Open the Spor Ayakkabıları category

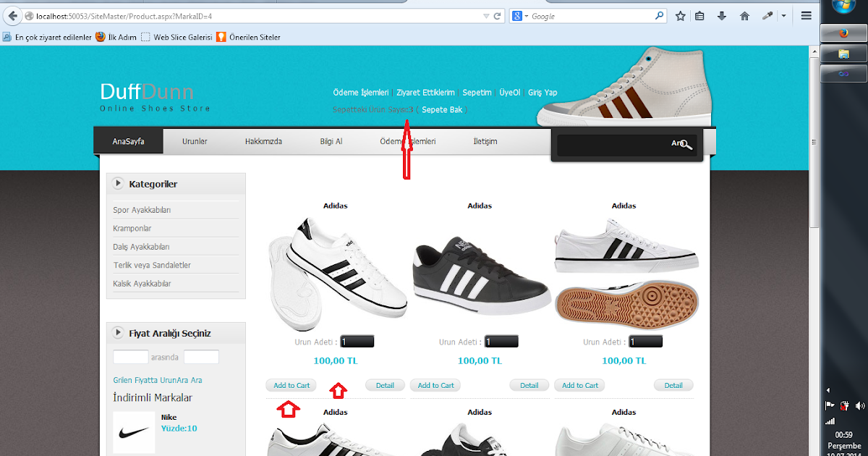142,210
